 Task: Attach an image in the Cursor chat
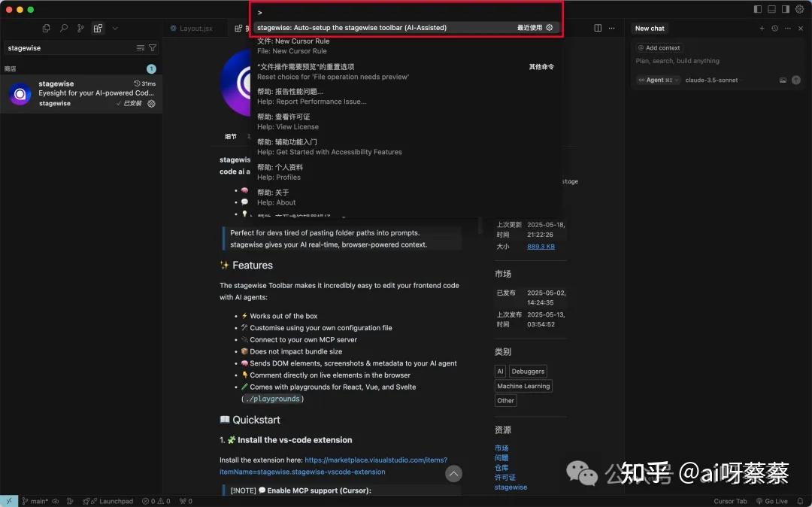tap(782, 80)
